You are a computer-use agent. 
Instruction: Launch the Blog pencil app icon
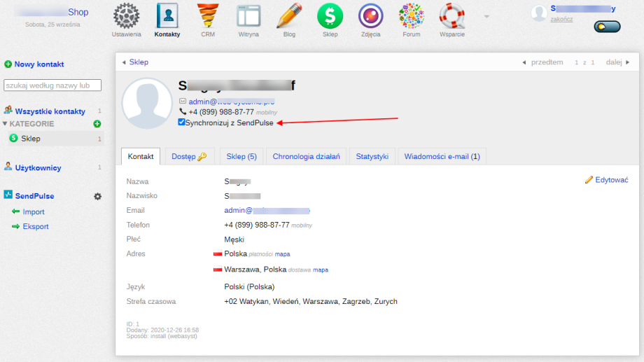[288, 17]
